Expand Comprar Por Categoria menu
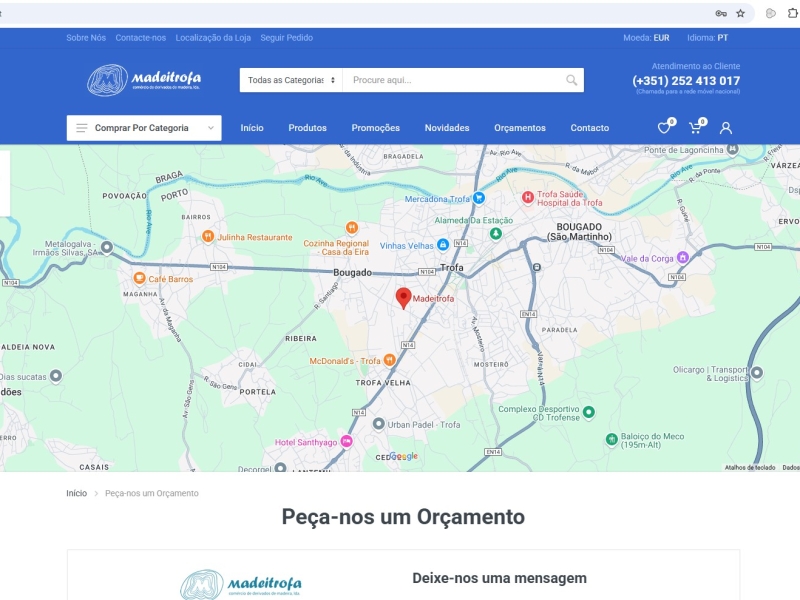The width and height of the screenshot is (800, 600). tap(144, 128)
